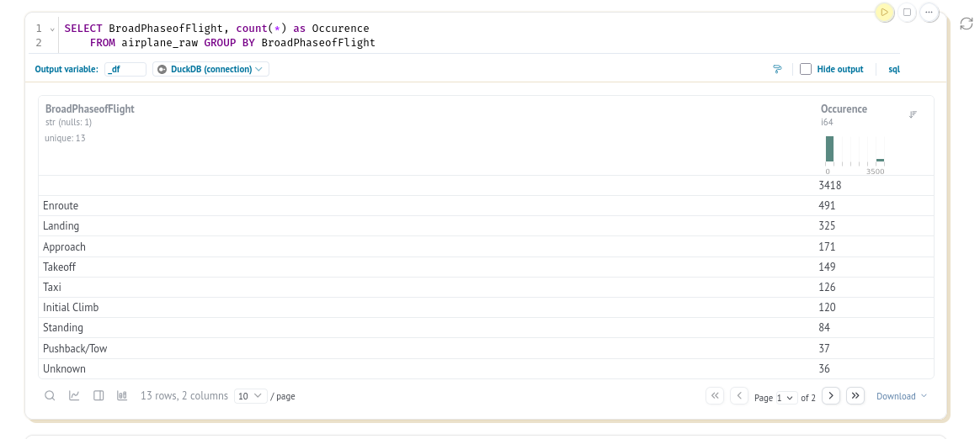Toggle column summary charts icon

122,395
